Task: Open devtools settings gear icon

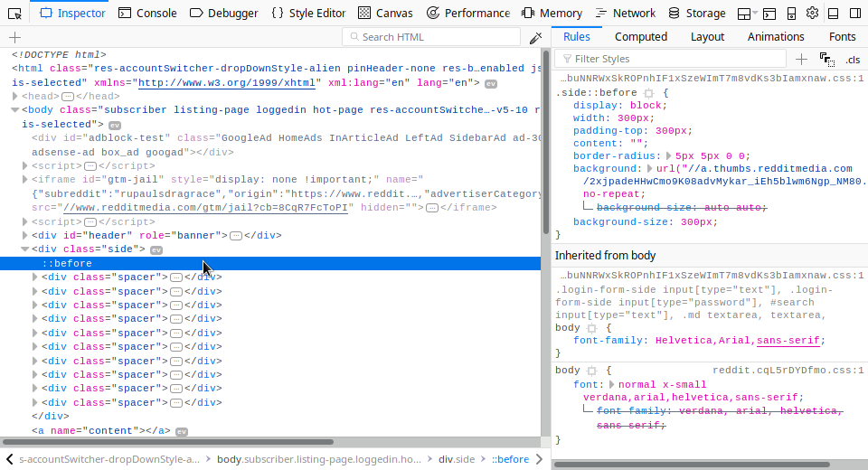Action: pos(812,14)
